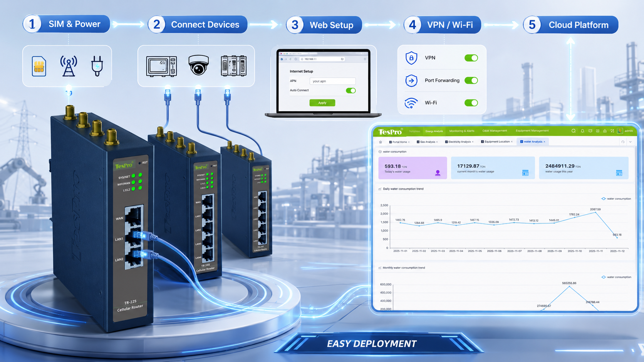Select the dome security camera icon
644x362 pixels.
click(198, 65)
